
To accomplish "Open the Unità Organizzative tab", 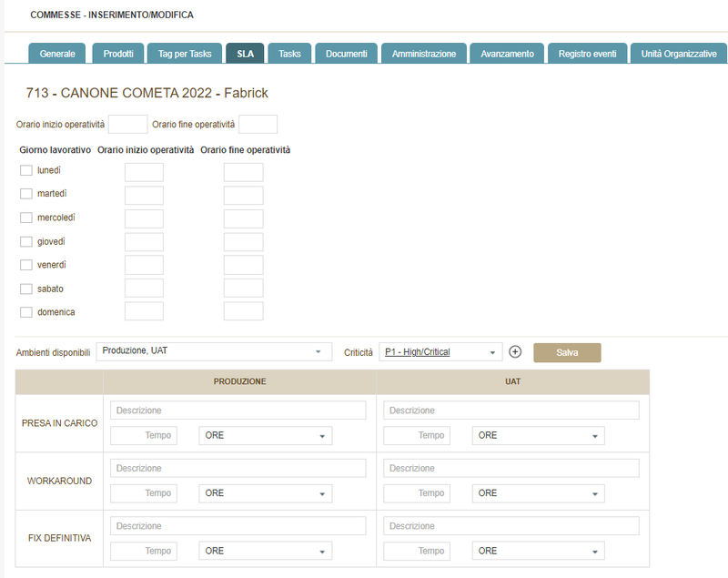I will click(679, 53).
